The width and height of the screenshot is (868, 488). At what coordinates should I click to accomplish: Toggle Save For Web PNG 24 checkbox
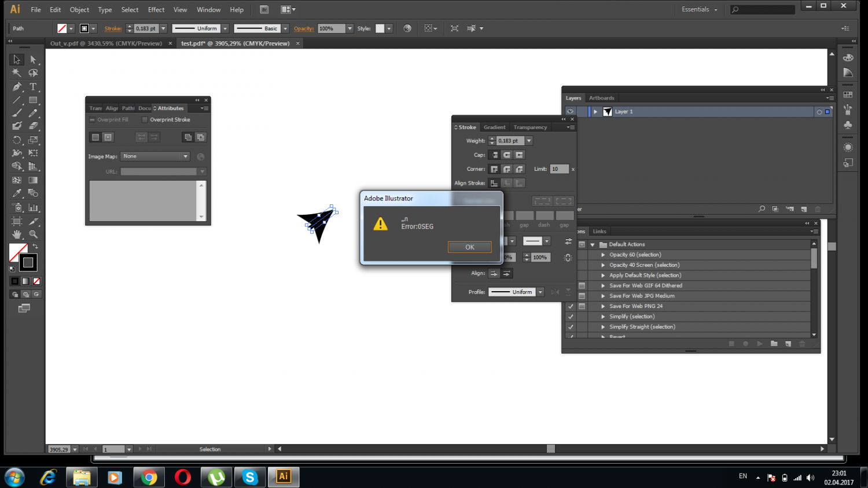(x=571, y=306)
